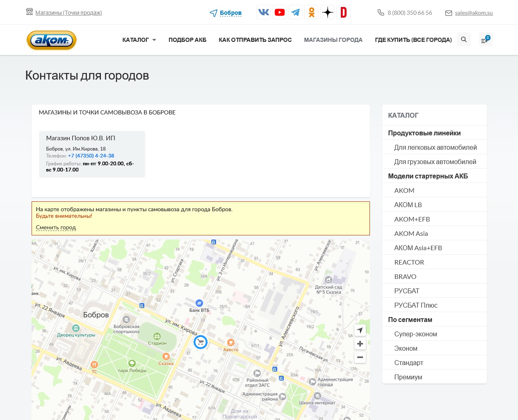518x420 pixels.
Task: Click the Школа-интернат map marker
Action: click(317, 396)
